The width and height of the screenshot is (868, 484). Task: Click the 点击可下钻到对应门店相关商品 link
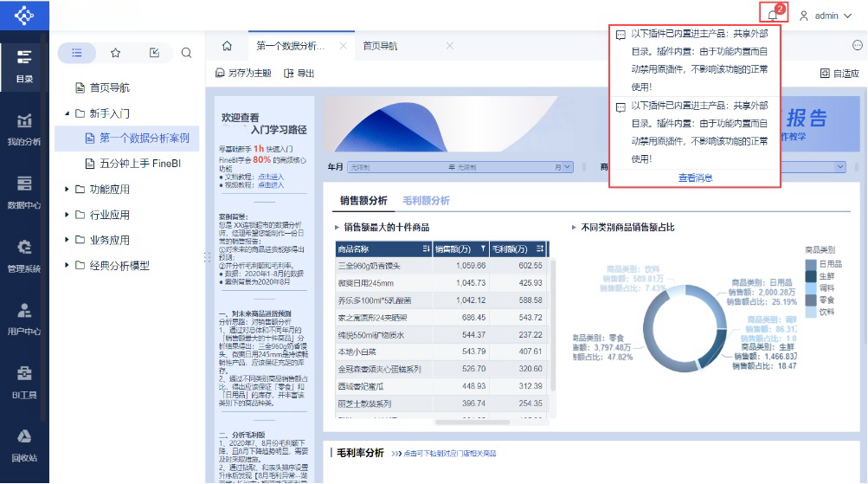pos(449,454)
